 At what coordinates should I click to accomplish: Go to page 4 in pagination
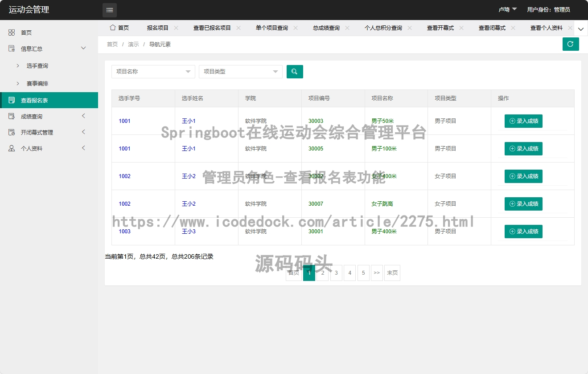350,273
